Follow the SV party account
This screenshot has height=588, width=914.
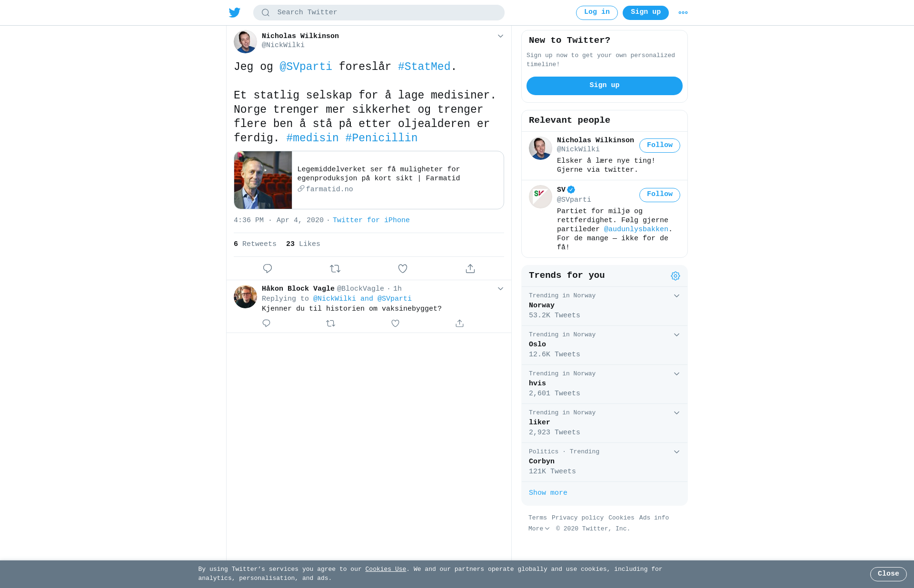tap(660, 195)
